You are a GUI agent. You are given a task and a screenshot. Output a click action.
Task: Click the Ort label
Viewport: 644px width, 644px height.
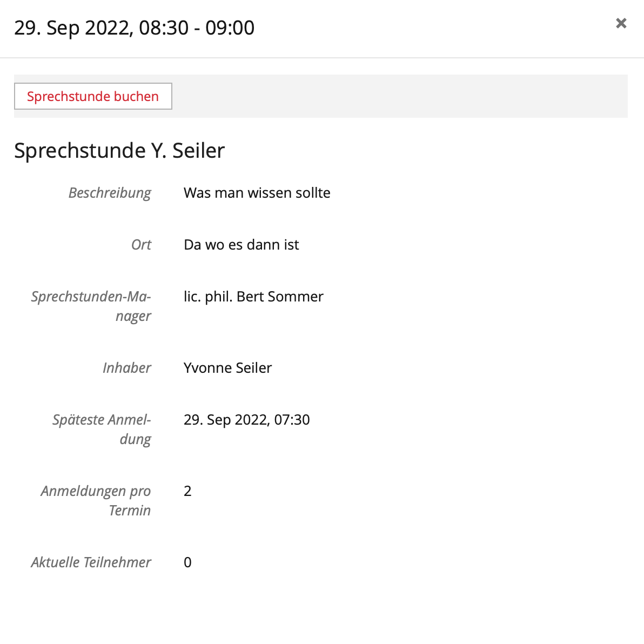[x=141, y=245]
